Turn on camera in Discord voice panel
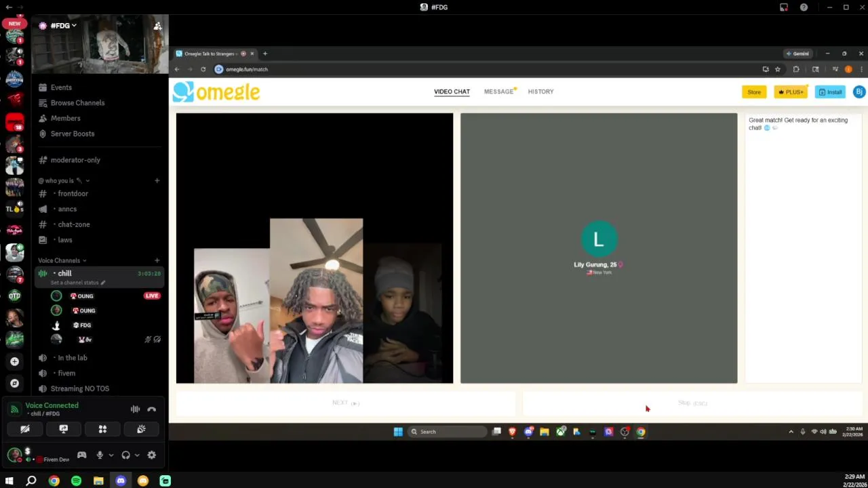 pyautogui.click(x=24, y=429)
